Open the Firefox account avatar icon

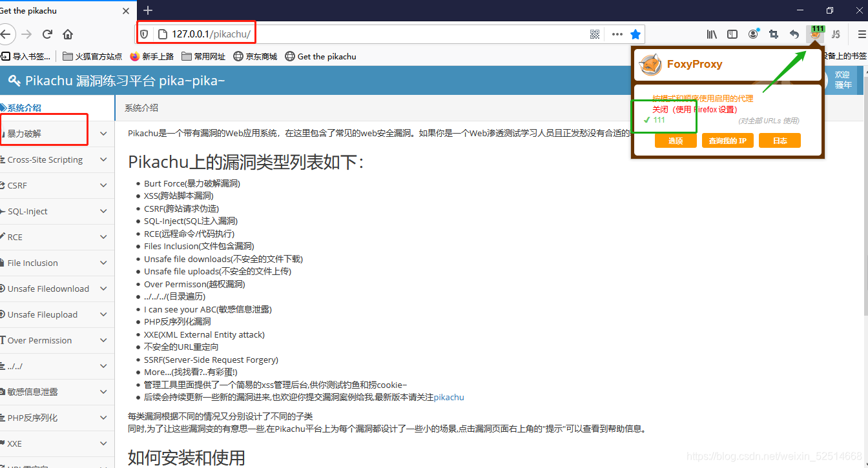[753, 34]
